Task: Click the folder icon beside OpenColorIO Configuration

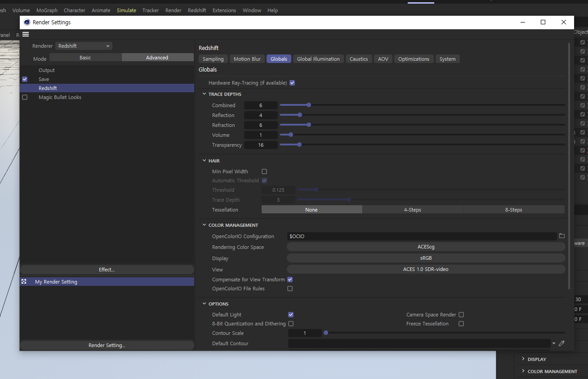Action: [x=561, y=236]
